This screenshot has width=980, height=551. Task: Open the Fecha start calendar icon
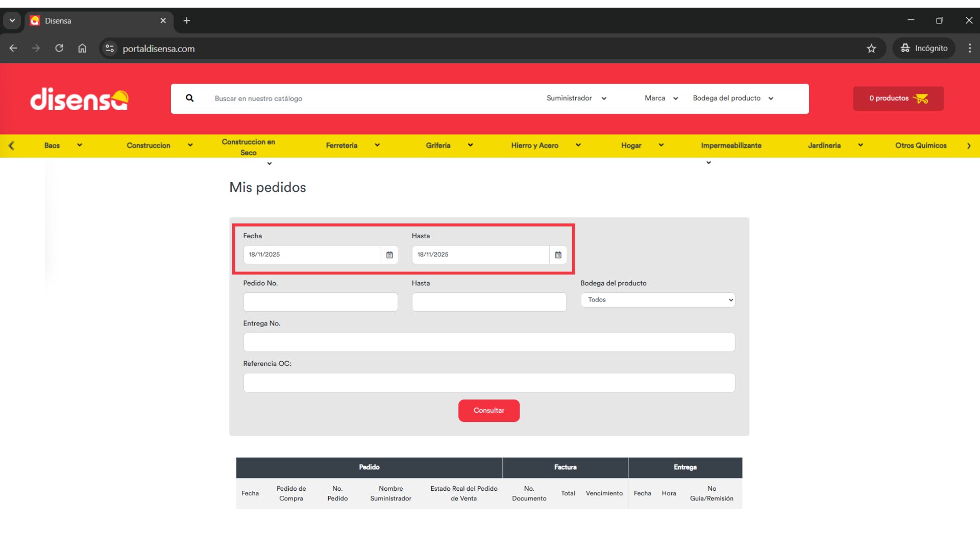coord(389,255)
